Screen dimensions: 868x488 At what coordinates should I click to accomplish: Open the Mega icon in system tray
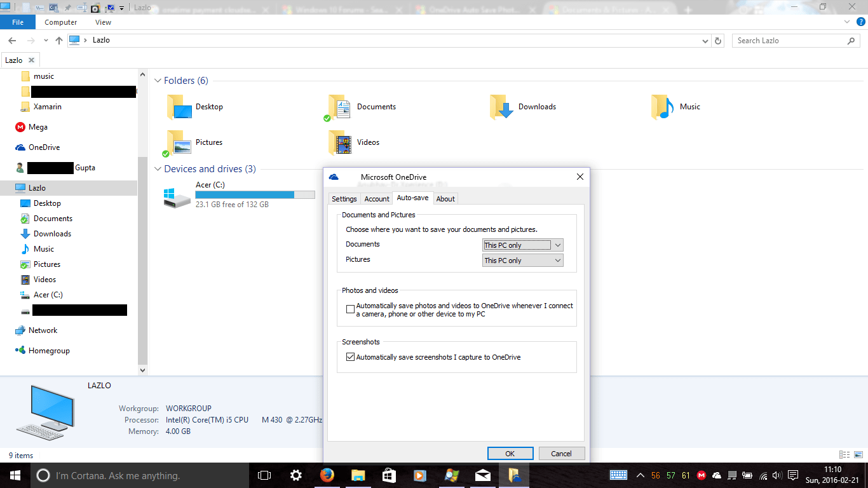(x=701, y=475)
